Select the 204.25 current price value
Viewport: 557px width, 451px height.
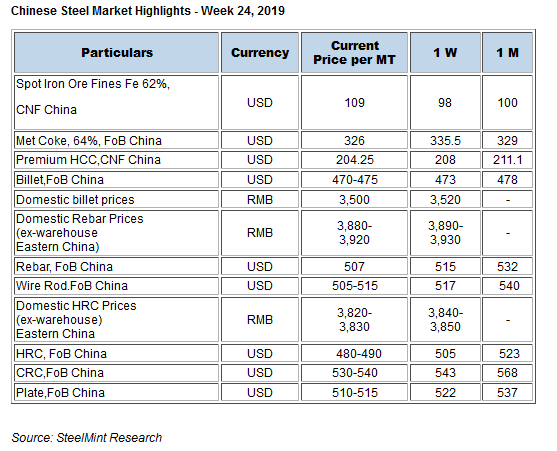coord(355,160)
